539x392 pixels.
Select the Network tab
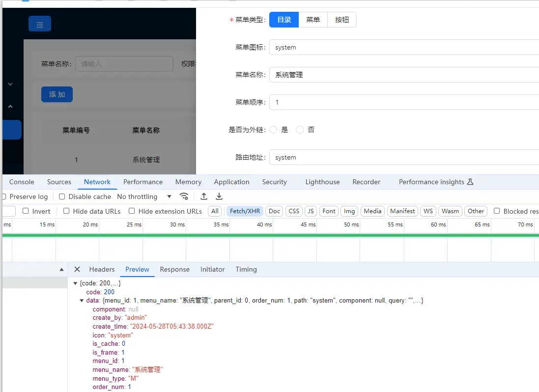click(x=97, y=182)
